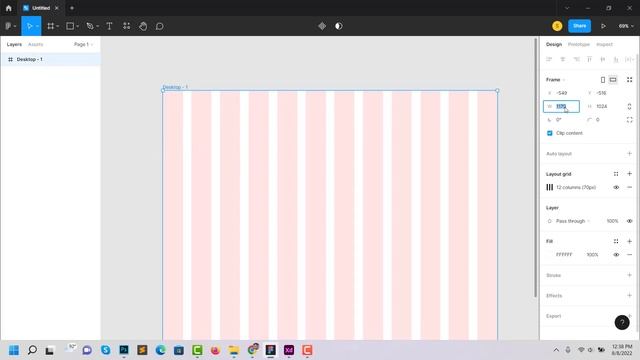
Task: Open the Help question mark button
Action: (622, 322)
